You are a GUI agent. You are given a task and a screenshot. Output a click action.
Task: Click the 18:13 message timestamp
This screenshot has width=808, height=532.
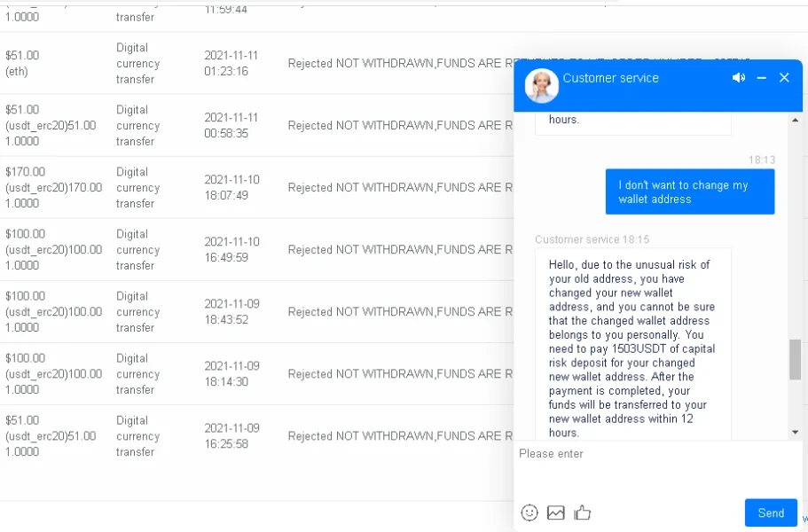(x=762, y=160)
